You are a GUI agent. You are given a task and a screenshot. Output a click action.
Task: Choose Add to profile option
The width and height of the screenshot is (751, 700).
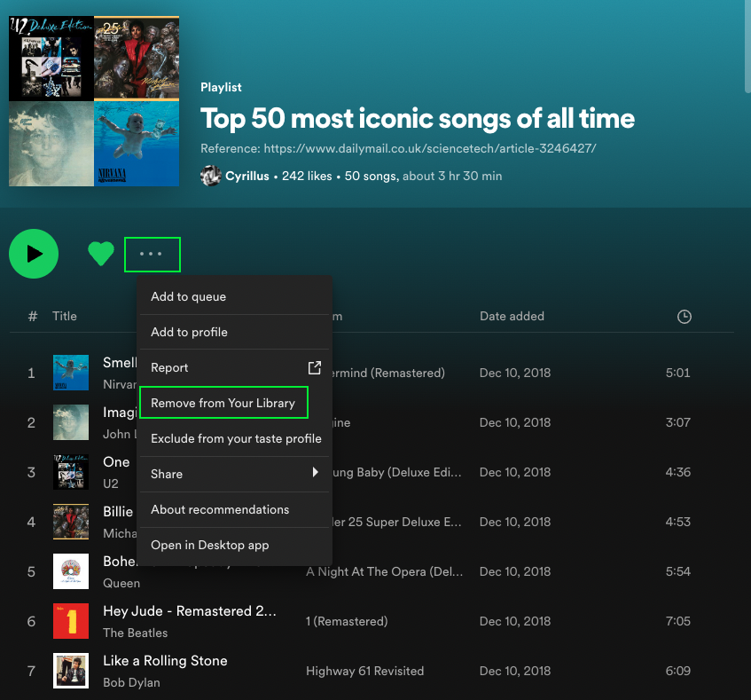pyautogui.click(x=189, y=332)
